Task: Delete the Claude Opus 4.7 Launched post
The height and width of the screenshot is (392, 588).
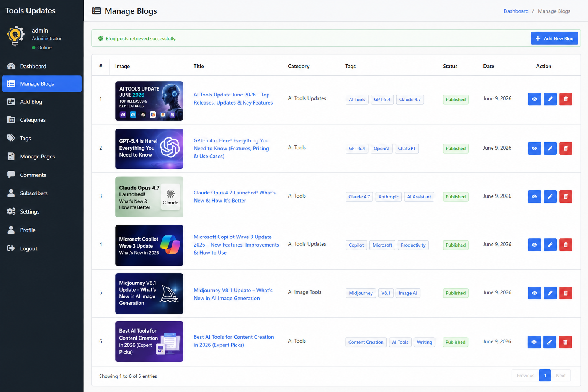Action: click(565, 196)
